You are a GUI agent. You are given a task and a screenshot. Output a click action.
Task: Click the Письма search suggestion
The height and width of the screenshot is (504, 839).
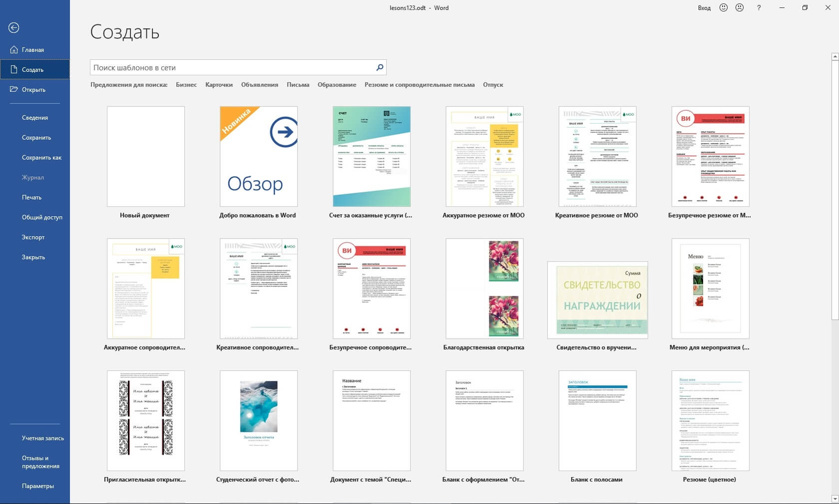(298, 85)
